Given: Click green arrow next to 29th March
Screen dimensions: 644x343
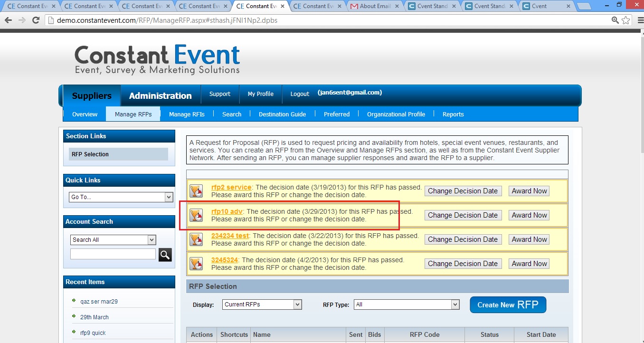Looking at the screenshot, I should [74, 316].
